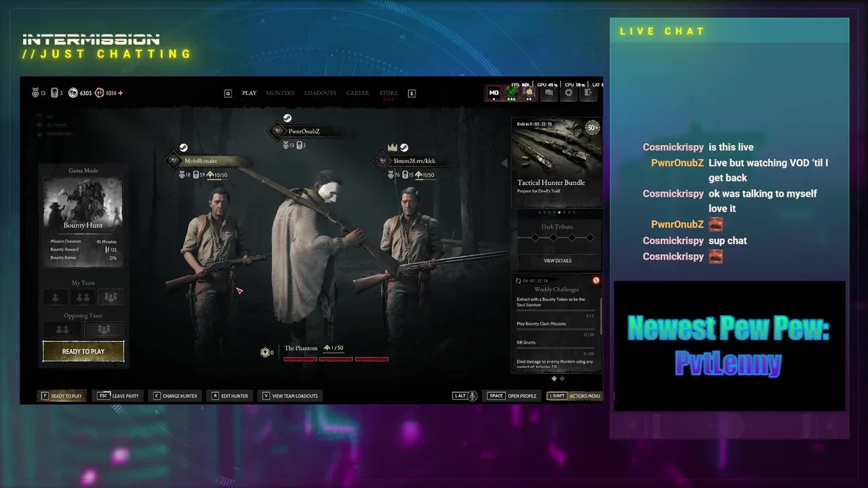Screen dimensions: 868x488
Task: Click Dark Tribute diamond progress track
Action: [x=557, y=238]
